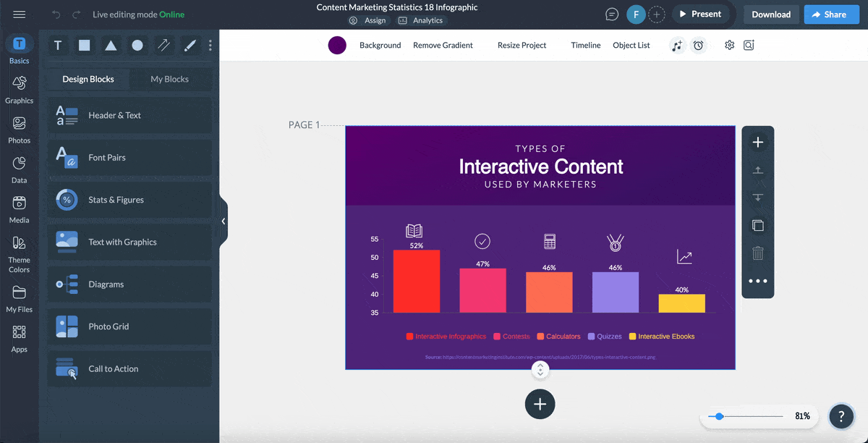Add a new block with the plus button below the page
Screen dimensions: 868x443
click(x=540, y=404)
